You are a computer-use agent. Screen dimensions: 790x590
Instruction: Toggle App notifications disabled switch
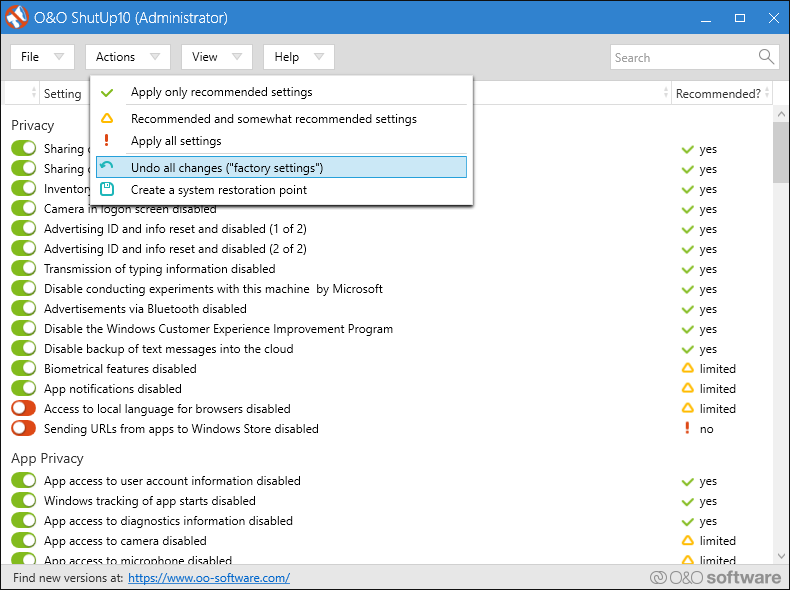tap(23, 388)
